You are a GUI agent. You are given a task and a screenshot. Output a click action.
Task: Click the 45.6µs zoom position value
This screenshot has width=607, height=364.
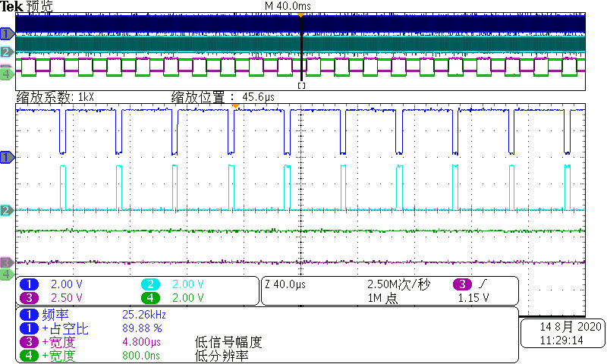click(258, 97)
